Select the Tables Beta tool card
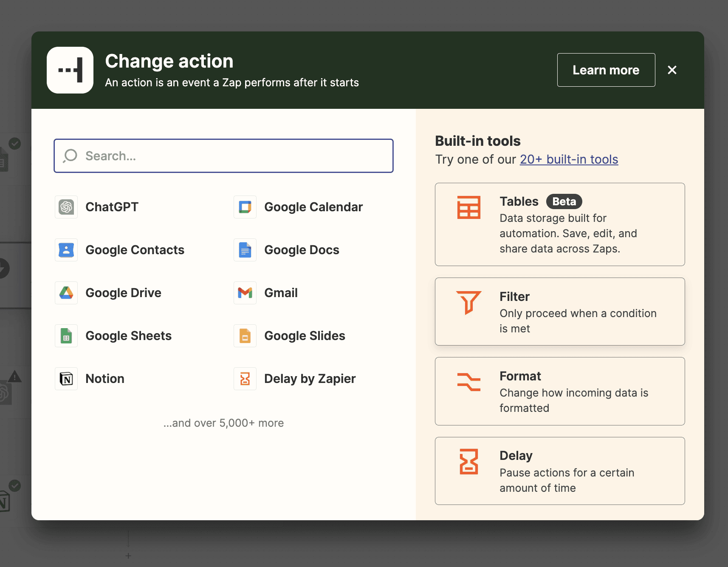728x567 pixels. click(x=560, y=224)
